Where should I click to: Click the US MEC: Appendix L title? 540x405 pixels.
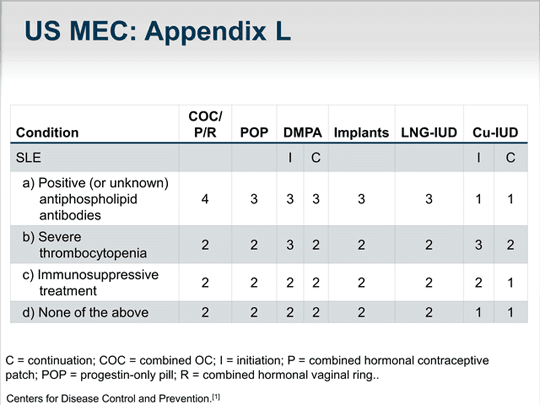(x=158, y=32)
